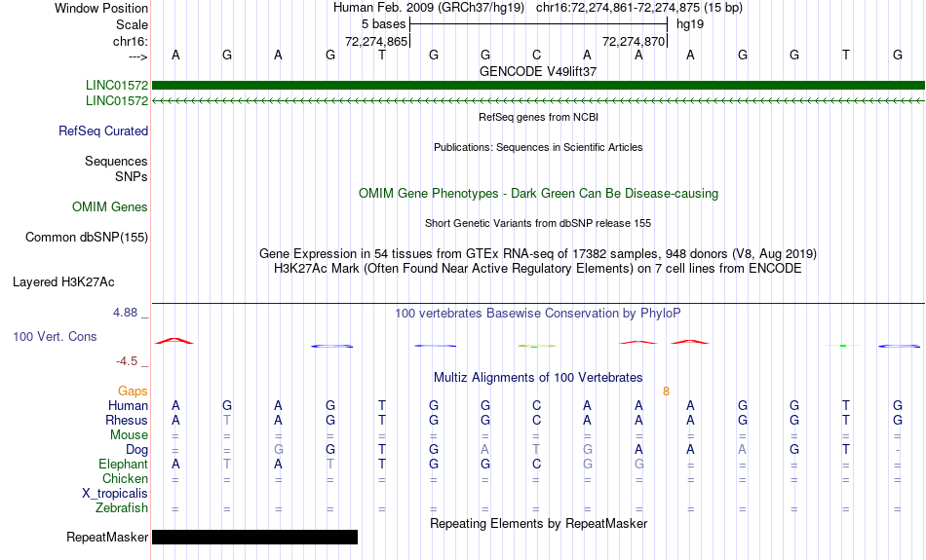Click the 72,274,865 position marker
926x560 pixels.
(x=377, y=41)
